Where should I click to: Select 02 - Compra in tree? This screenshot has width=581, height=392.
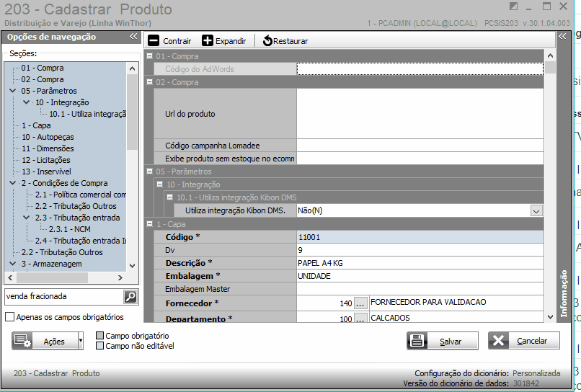click(x=43, y=79)
